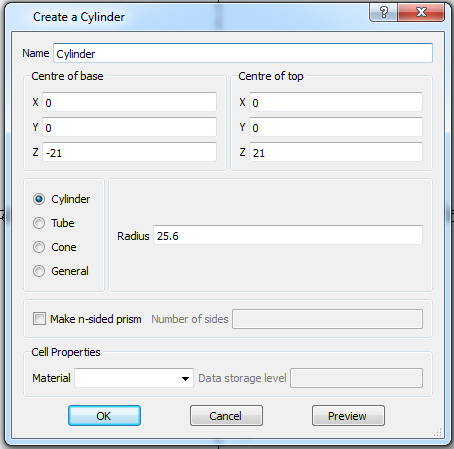
Task: Click Centre of top Y field
Action: pyautogui.click(x=336, y=127)
